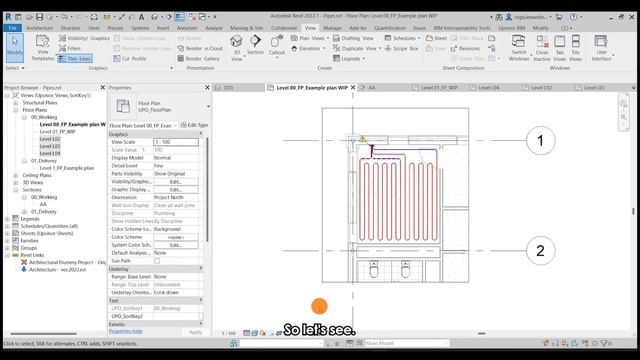
Task: Click grid bubble 1 in the drawing
Action: [x=540, y=140]
